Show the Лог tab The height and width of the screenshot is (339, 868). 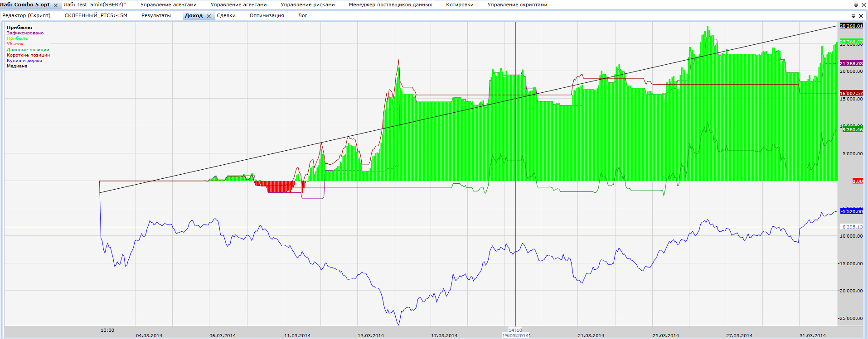[302, 15]
